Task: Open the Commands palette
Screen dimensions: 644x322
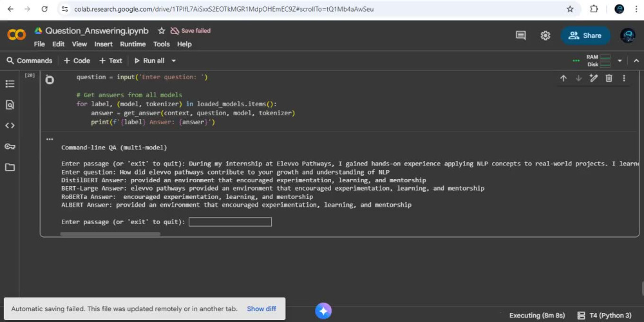Action: point(30,61)
